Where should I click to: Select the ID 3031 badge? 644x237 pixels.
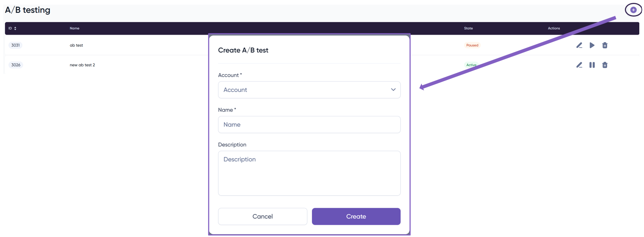tap(16, 45)
